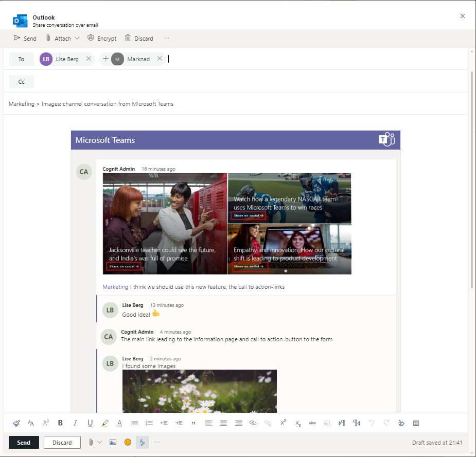
Task: Toggle superscript formatting
Action: tap(283, 423)
